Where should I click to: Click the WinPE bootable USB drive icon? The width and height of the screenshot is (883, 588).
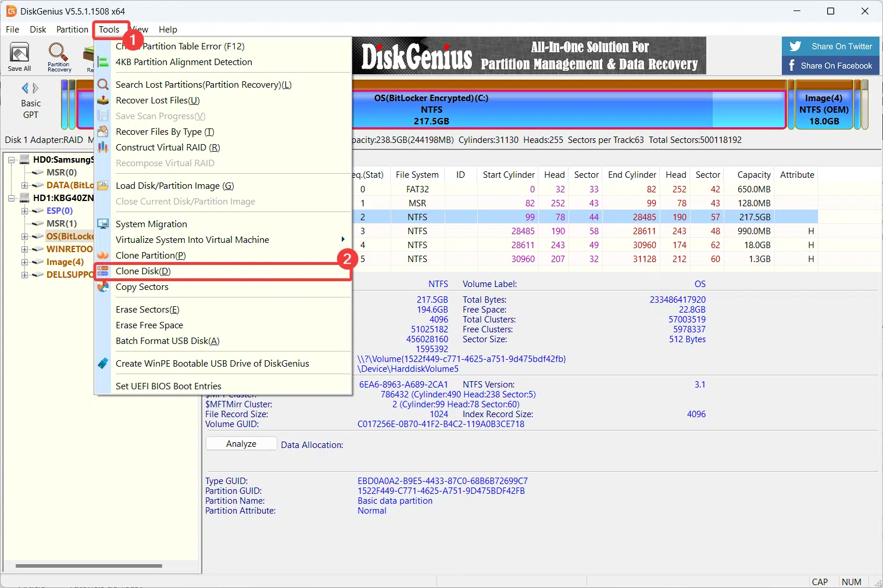[103, 364]
